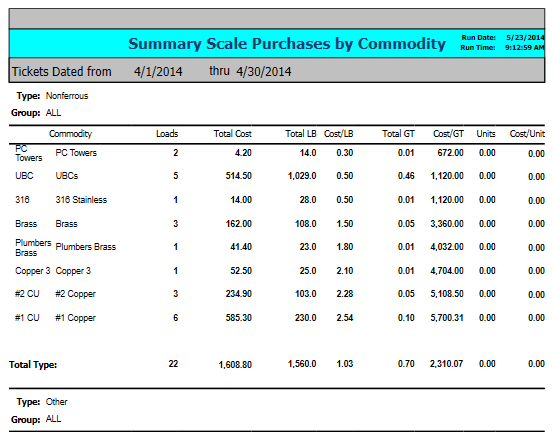The image size is (554, 432).
Task: Click the end date 4/30/2014
Action: coord(264,72)
